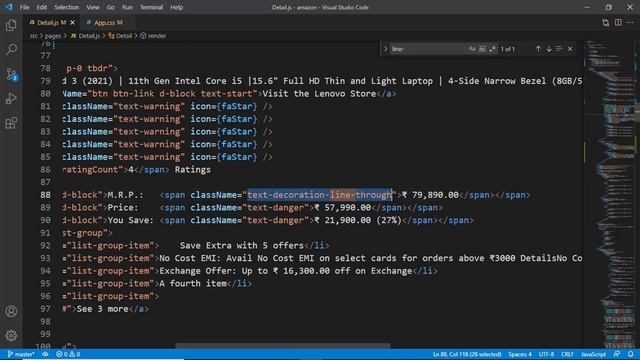Open the Extensions view
Screen dimensions: 640x360
tap(11, 123)
